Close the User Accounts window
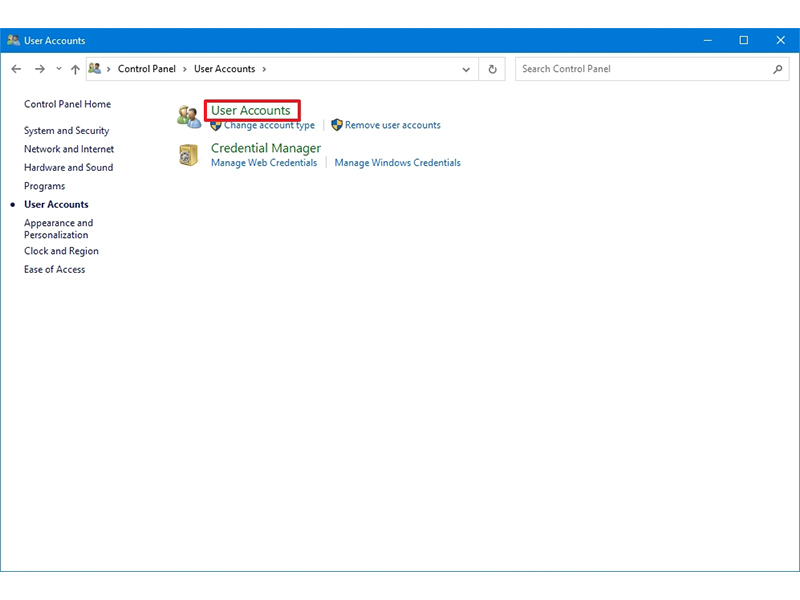The image size is (800, 600). coord(781,40)
